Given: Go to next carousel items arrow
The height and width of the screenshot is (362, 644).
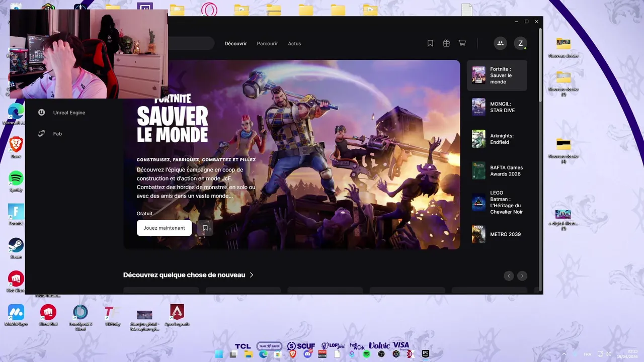Looking at the screenshot, I should pos(522,276).
